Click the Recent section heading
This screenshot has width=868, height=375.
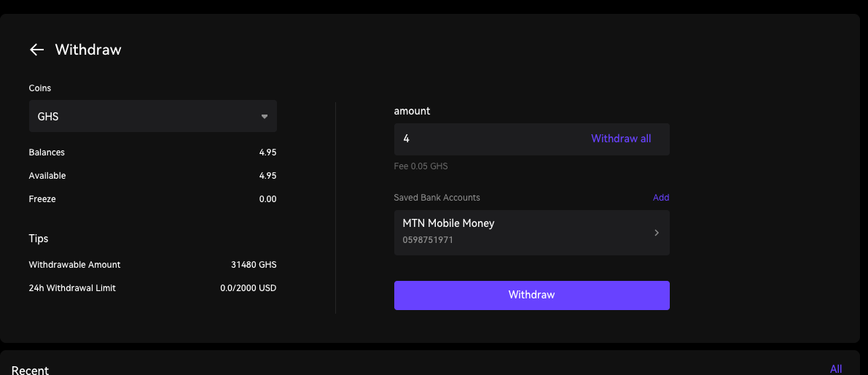click(30, 370)
